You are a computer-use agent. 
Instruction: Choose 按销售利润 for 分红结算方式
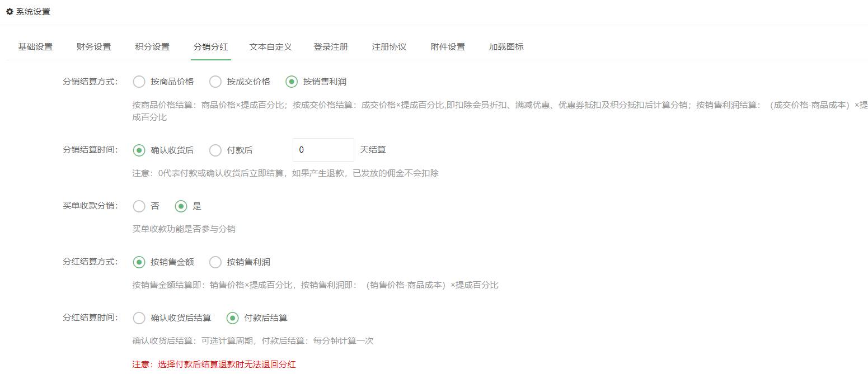tap(215, 262)
